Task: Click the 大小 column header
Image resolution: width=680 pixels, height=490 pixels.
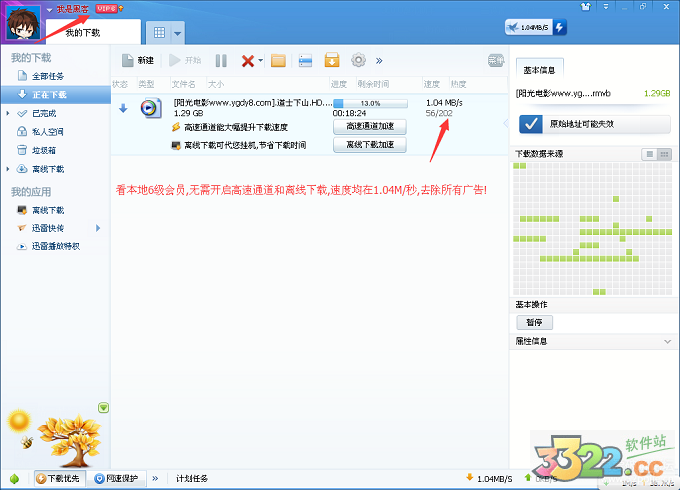Action: pyautogui.click(x=216, y=84)
